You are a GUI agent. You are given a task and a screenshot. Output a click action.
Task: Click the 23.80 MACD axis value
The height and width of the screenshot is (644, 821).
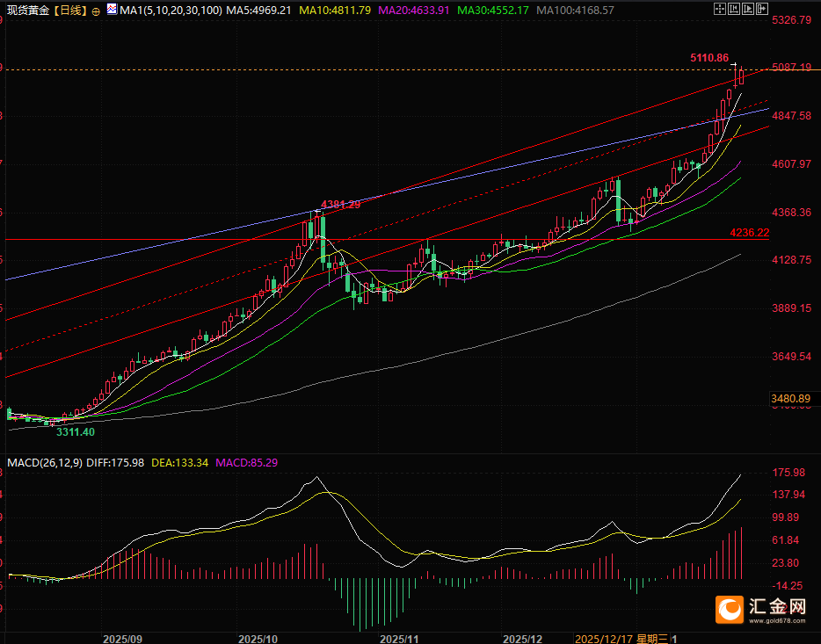[x=785, y=563]
